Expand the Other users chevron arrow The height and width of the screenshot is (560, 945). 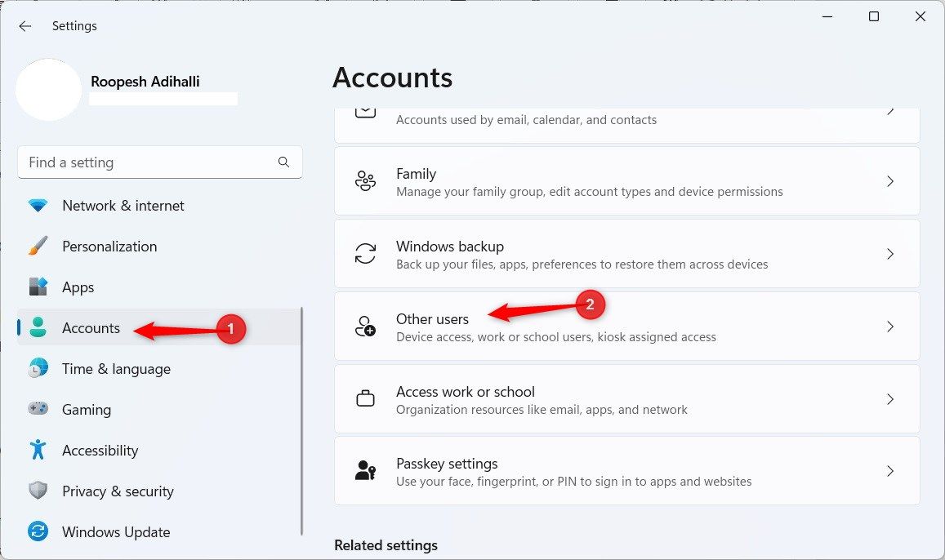pyautogui.click(x=890, y=327)
